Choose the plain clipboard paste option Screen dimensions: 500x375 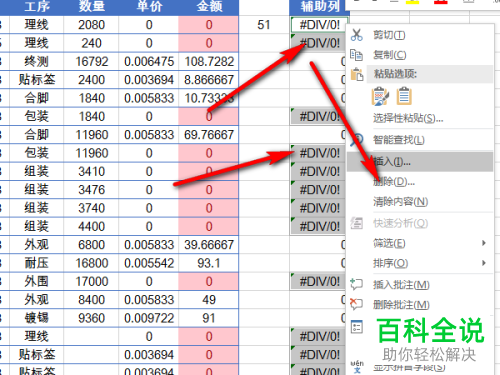coord(404,96)
